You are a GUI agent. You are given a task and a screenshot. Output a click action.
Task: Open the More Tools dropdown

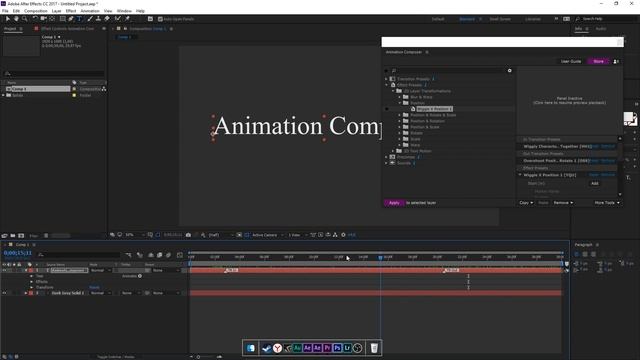[607, 203]
